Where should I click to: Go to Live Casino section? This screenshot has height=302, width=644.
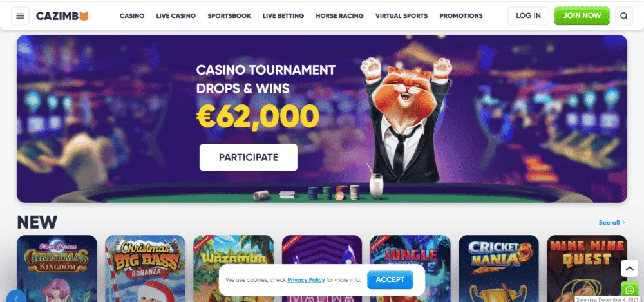coord(176,16)
